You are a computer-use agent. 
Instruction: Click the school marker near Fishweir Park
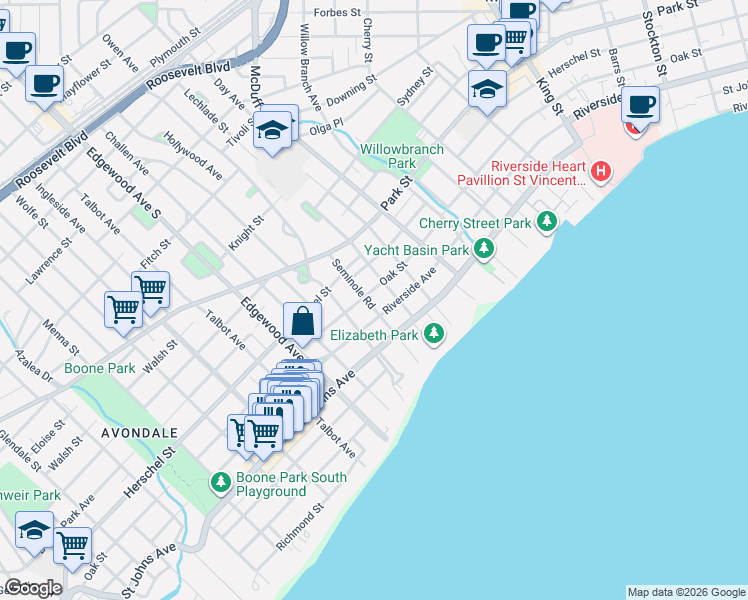tap(34, 531)
